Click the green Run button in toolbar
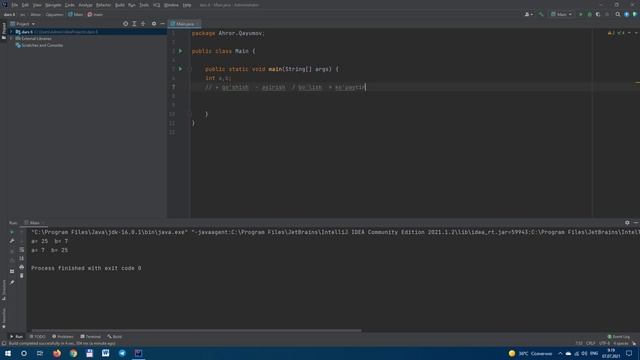The width and height of the screenshot is (640, 360). [x=581, y=14]
